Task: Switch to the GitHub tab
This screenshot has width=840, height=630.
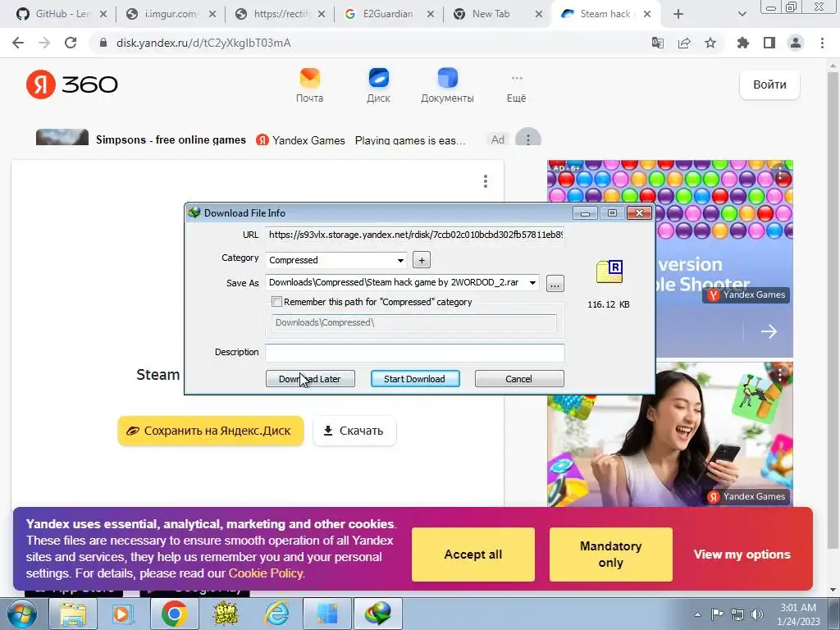Action: point(61,14)
